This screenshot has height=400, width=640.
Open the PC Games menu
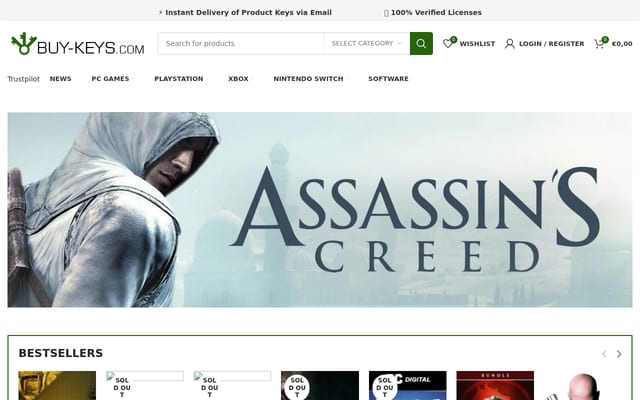pyautogui.click(x=110, y=78)
